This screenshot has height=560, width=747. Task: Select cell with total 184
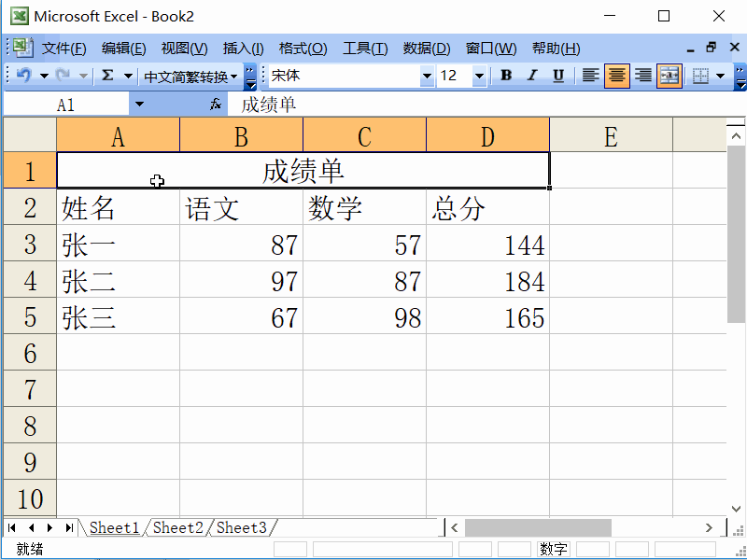click(487, 279)
